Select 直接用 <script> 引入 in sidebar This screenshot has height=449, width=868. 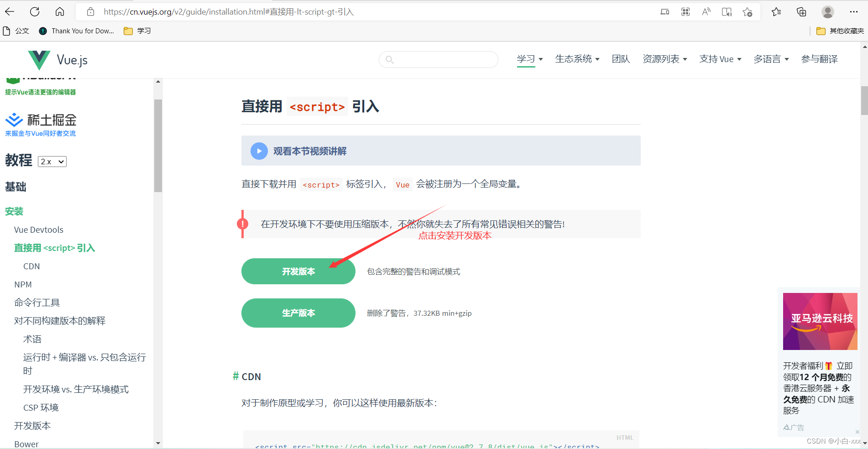click(x=55, y=248)
